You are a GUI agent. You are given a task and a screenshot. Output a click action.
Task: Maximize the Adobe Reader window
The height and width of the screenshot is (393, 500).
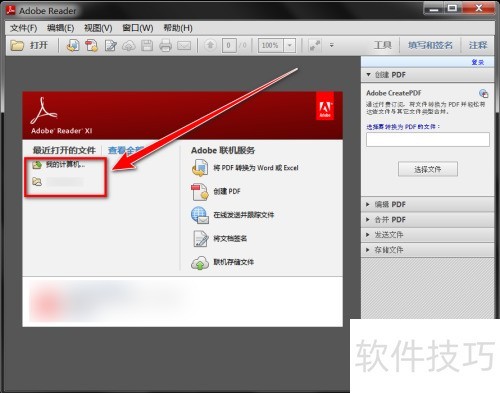point(452,8)
